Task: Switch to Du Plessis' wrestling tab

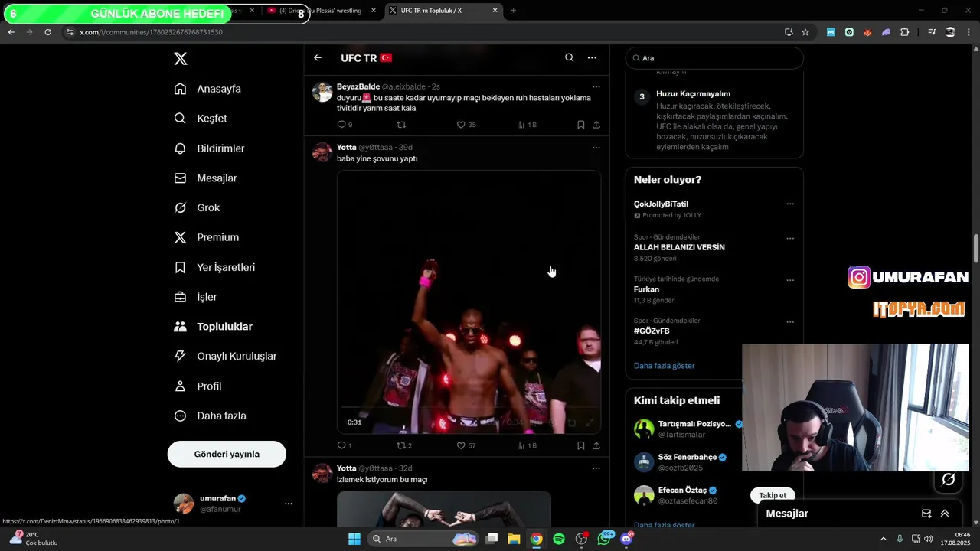Action: coord(322,11)
